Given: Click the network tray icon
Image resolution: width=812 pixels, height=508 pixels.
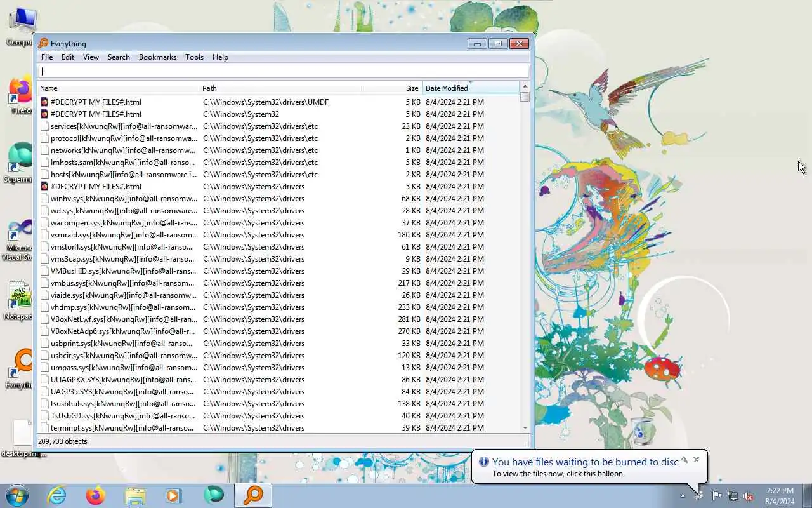Looking at the screenshot, I should click(x=733, y=496).
